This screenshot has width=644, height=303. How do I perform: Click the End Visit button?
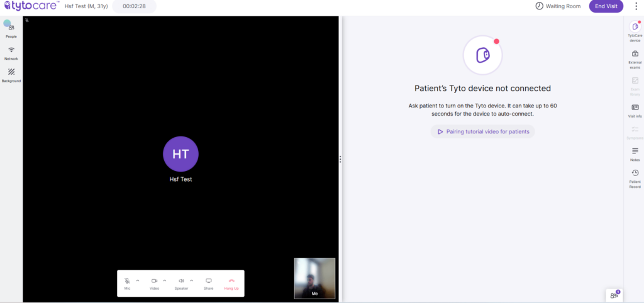(x=606, y=6)
